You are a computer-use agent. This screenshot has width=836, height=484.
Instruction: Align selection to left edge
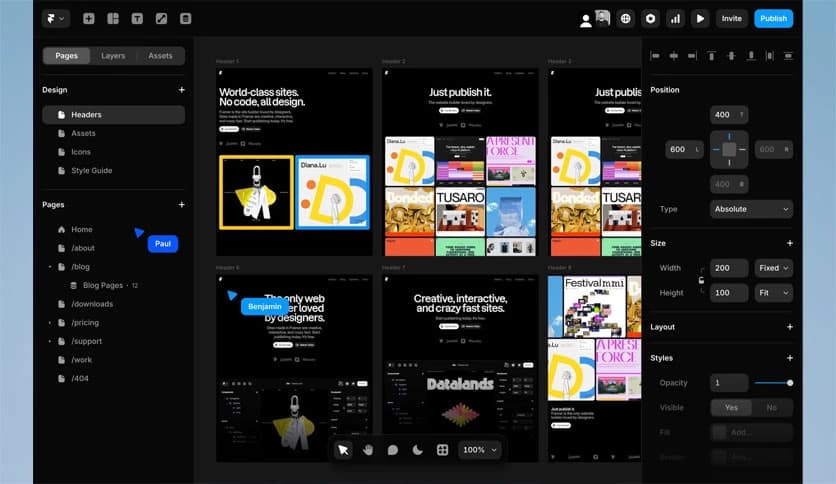(655, 55)
